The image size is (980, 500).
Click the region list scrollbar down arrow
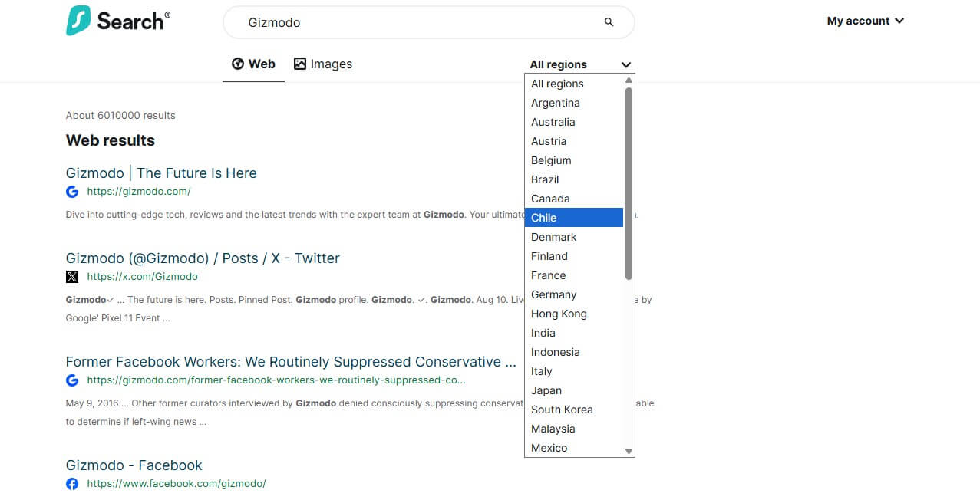pyautogui.click(x=629, y=452)
